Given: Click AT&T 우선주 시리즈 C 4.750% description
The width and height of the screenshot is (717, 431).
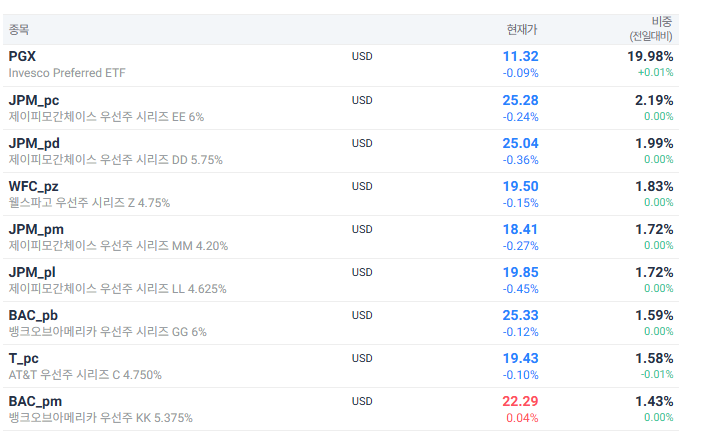Looking at the screenshot, I should 85,375.
